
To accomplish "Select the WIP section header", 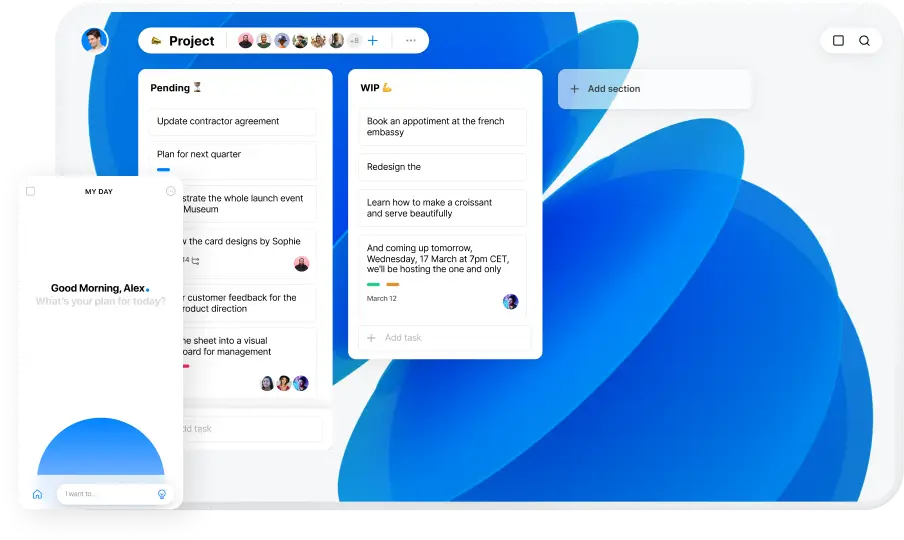I will coord(376,88).
